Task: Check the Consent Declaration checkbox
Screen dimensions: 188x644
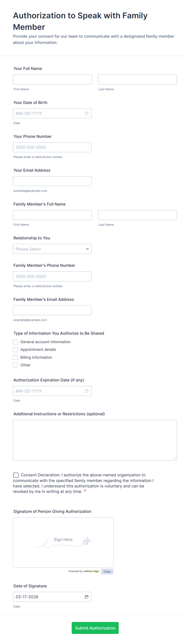Action: pyautogui.click(x=16, y=475)
